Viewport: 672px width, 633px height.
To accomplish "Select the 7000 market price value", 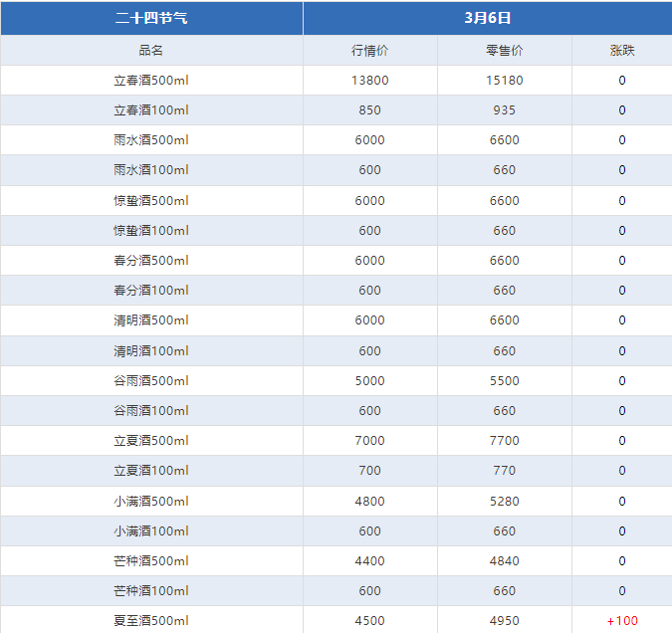I will [370, 441].
